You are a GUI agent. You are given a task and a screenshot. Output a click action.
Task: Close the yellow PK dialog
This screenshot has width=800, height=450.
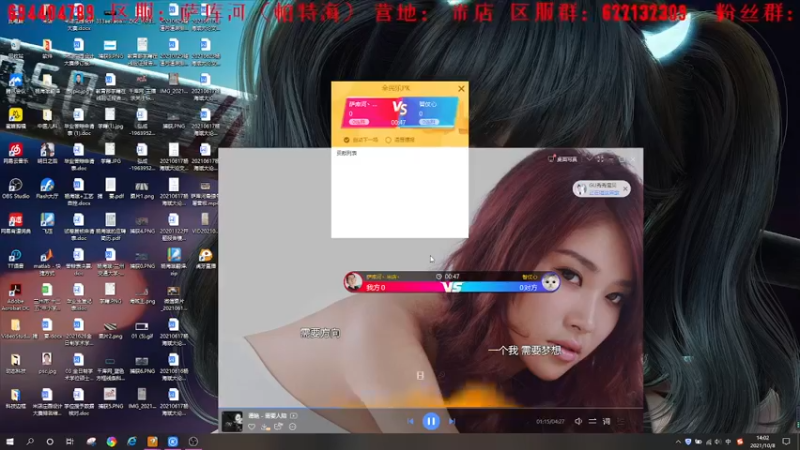tap(461, 88)
